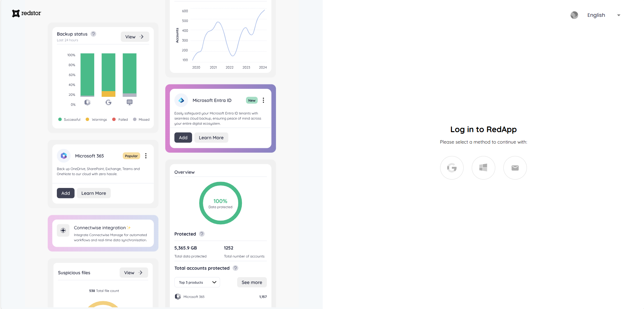Click Microsoft 365 card logo icon
The width and height of the screenshot is (644, 309).
coord(64,156)
